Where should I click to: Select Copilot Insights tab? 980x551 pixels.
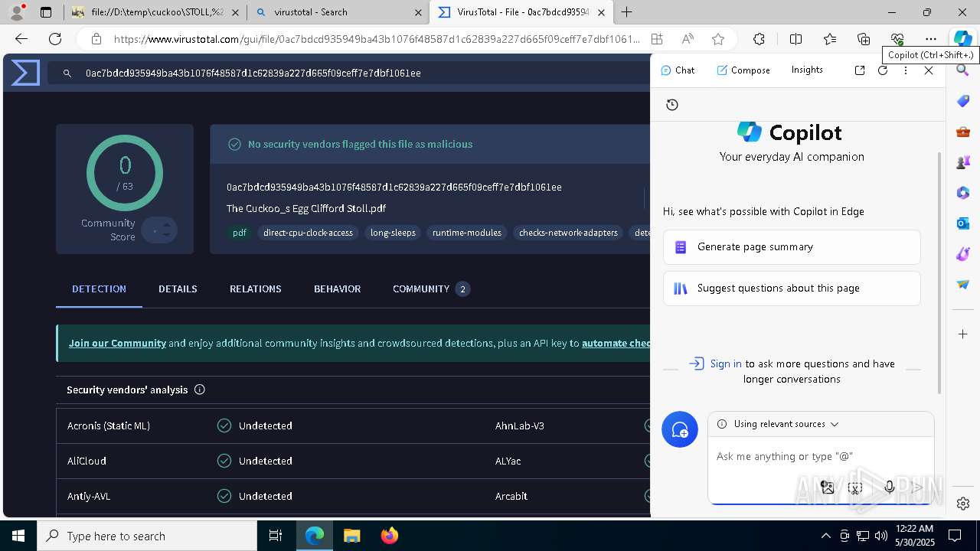(807, 70)
